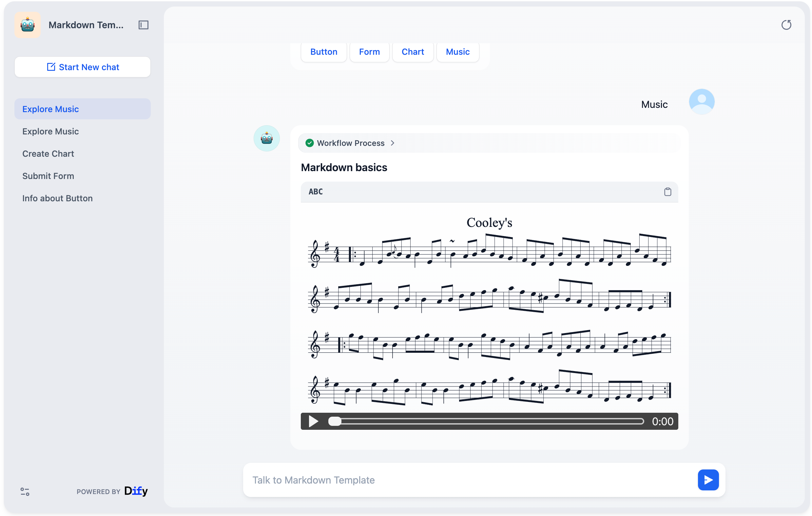Open the settings sliders icon
This screenshot has width=812, height=516.
coord(25,491)
